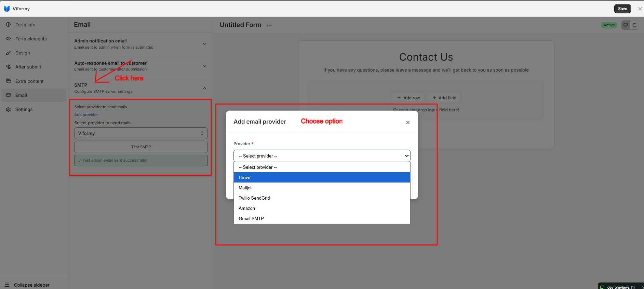Click the Save button
The height and width of the screenshot is (289, 644).
click(622, 9)
